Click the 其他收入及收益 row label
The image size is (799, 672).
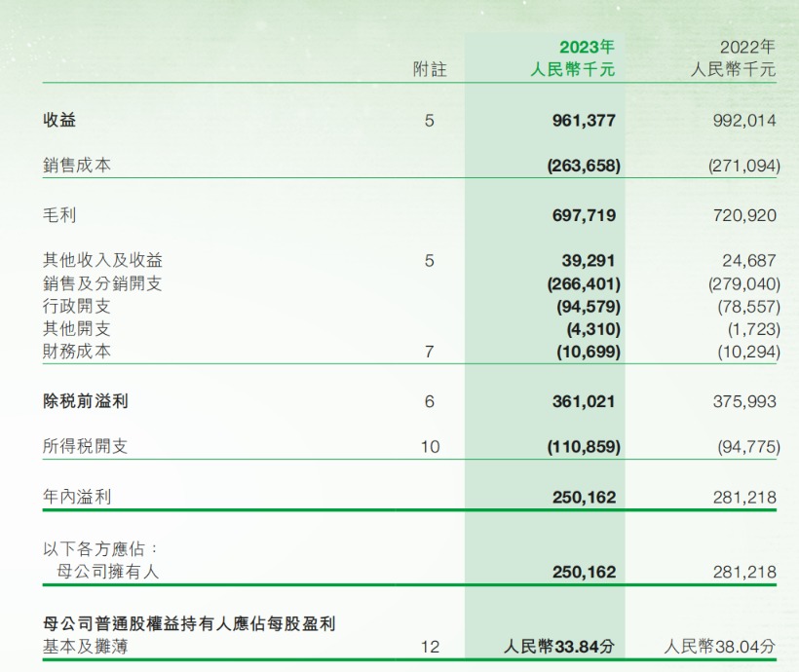point(102,260)
